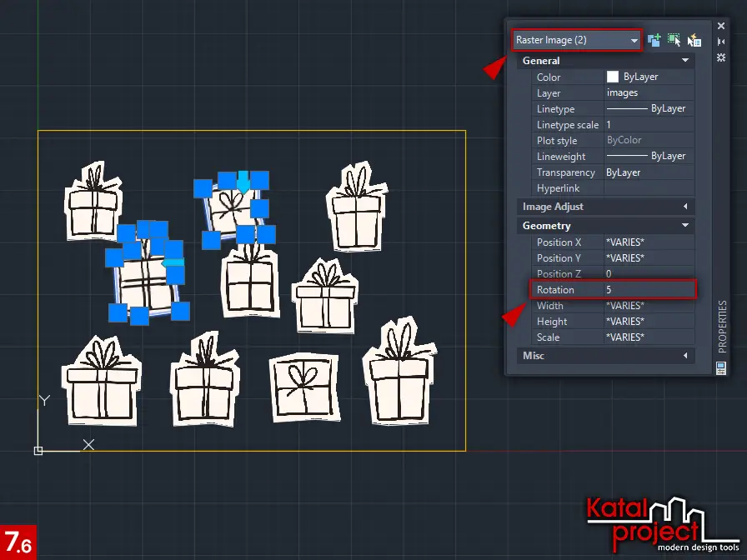Toggle auto-hide on the Properties palette
747x560 pixels.
point(721,41)
